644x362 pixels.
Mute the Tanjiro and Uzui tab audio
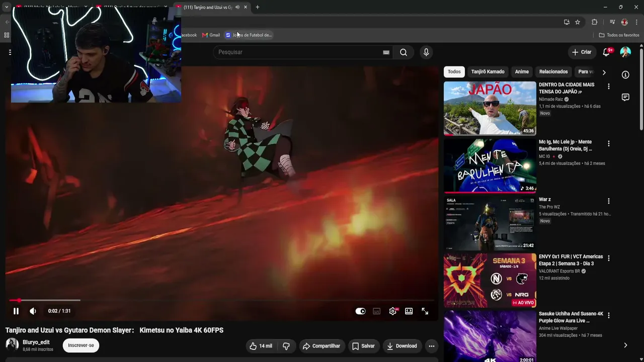tap(237, 7)
